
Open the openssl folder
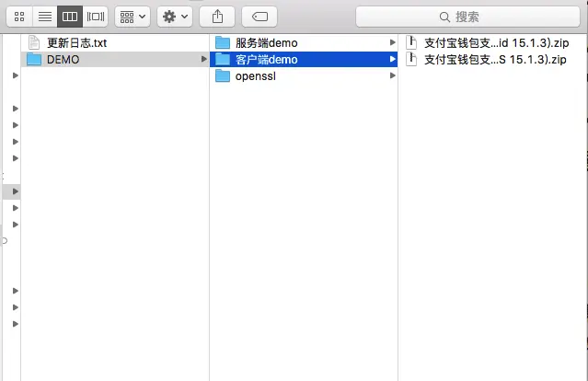[304, 75]
